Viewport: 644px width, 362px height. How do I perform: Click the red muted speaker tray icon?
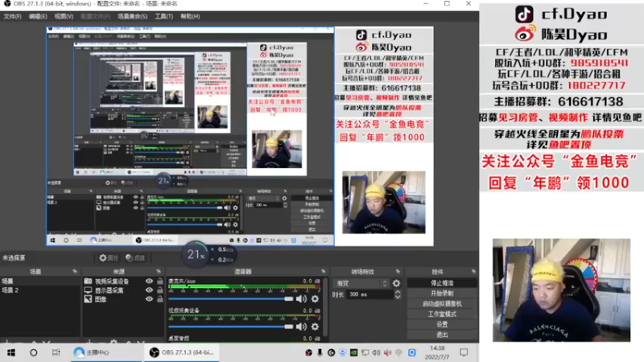click(x=387, y=352)
